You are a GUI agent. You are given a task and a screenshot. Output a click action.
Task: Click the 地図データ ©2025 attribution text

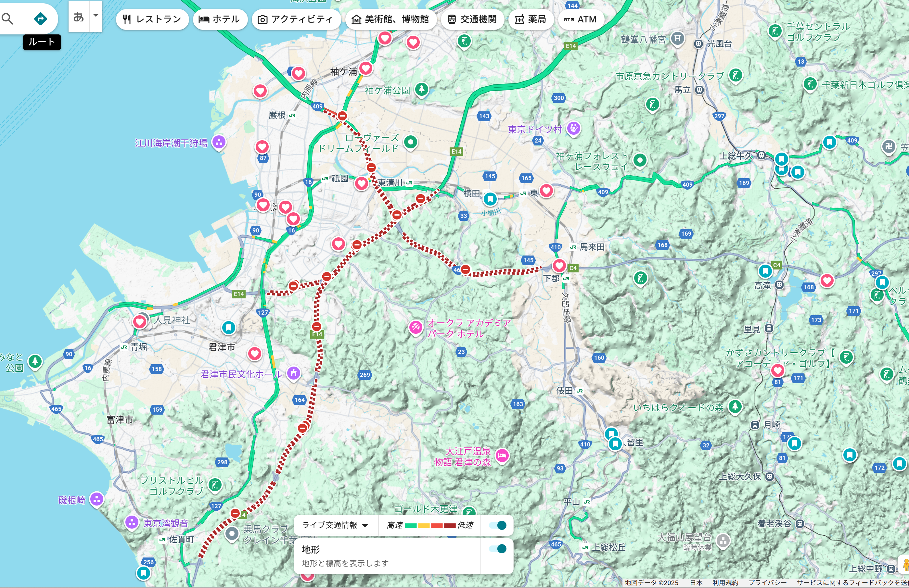652,583
